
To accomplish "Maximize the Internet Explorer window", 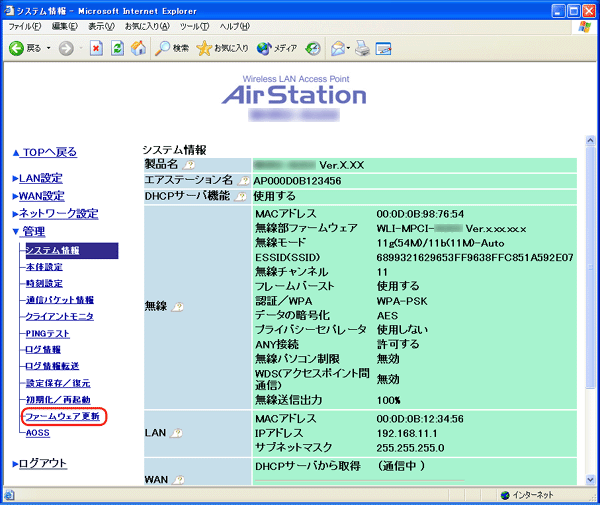I will pyautogui.click(x=573, y=11).
